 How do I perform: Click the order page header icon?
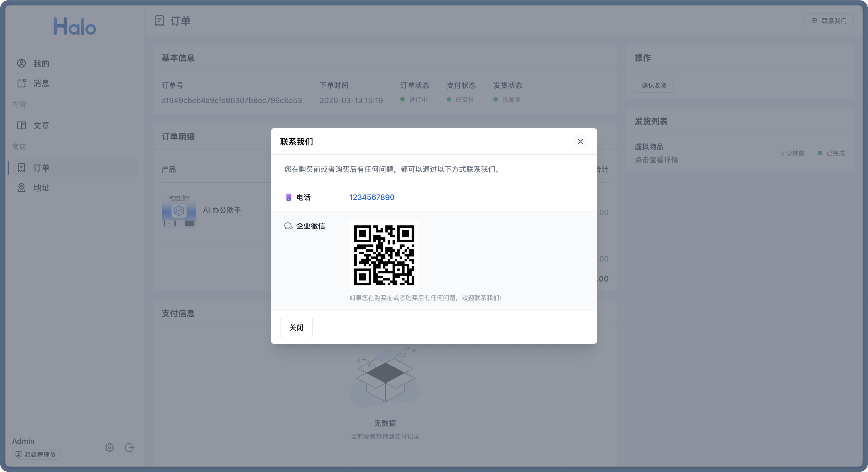coord(159,21)
